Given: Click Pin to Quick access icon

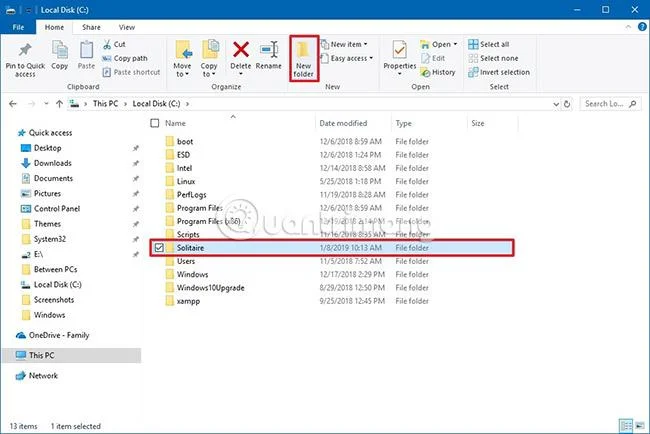Looking at the screenshot, I should pyautogui.click(x=25, y=51).
